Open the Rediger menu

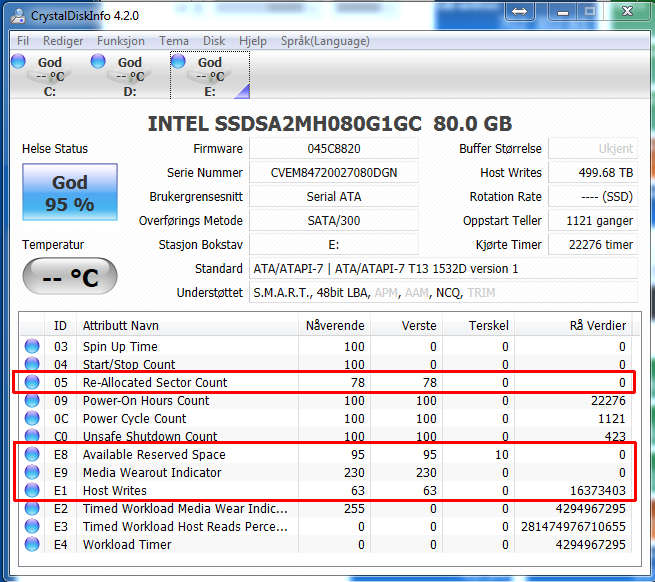tap(63, 41)
